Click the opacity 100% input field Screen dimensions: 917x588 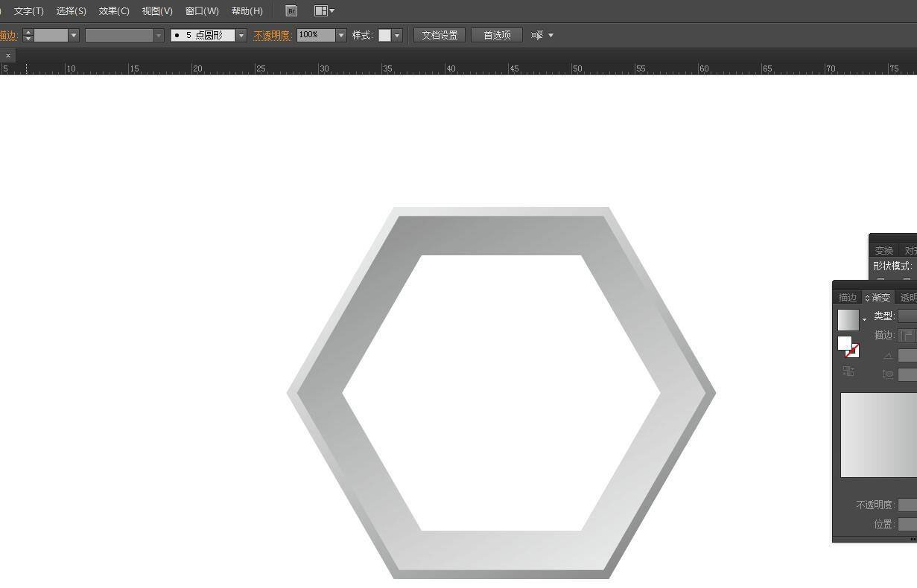316,35
